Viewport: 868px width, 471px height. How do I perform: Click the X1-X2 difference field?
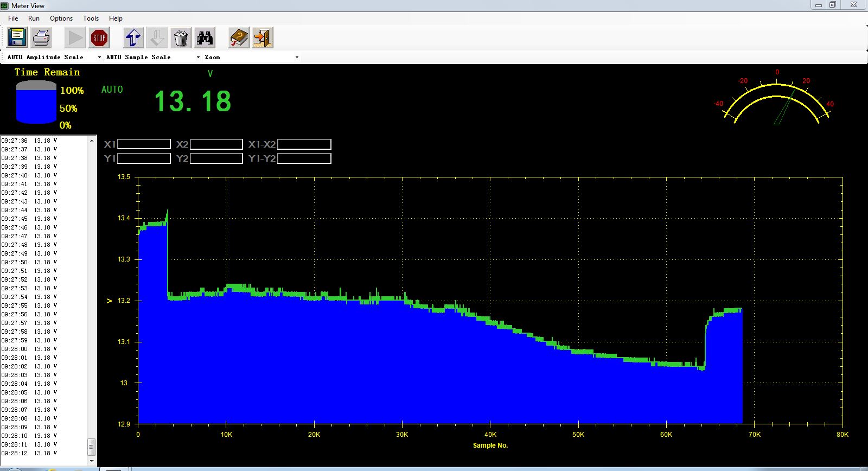tap(304, 144)
